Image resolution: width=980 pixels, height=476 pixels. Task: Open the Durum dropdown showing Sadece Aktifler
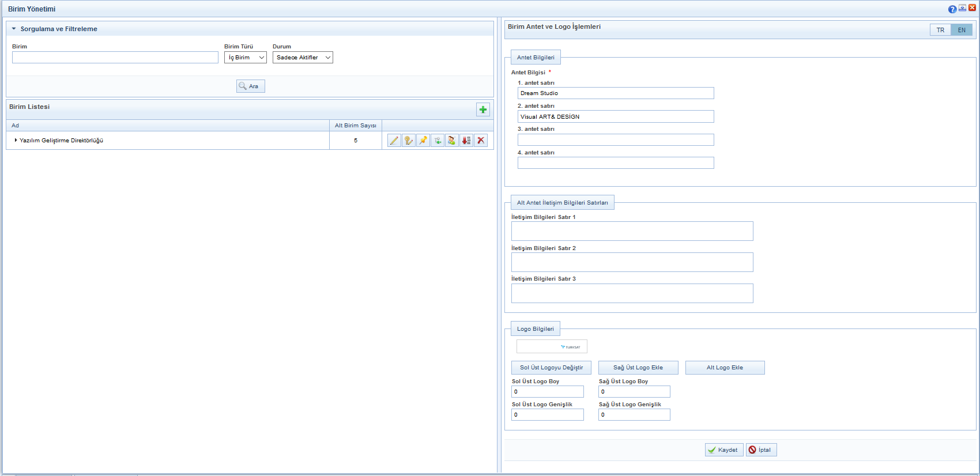pos(303,58)
